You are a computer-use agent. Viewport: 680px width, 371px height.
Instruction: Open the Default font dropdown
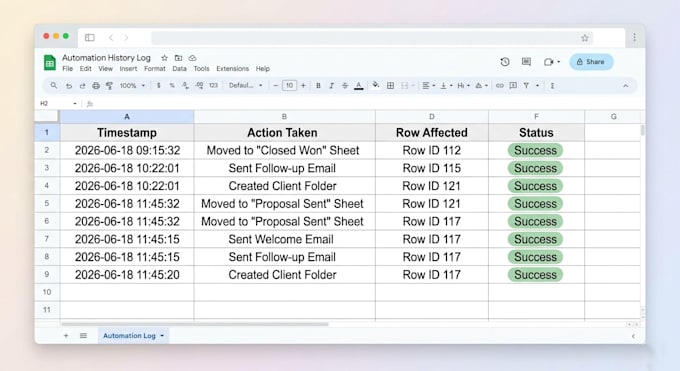[x=245, y=85]
